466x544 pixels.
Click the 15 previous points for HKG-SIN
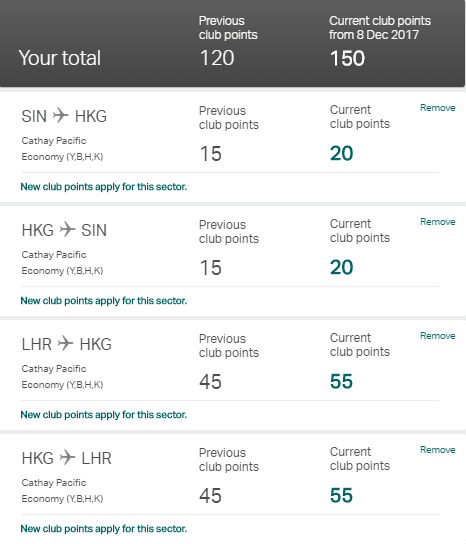coord(210,267)
